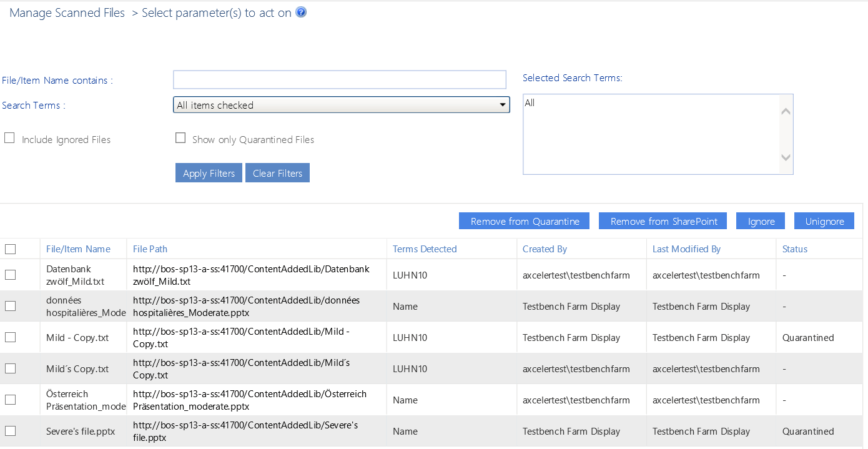868x449 pixels.
Task: Check the row for Severe's file.pptx
Action: coord(10,430)
